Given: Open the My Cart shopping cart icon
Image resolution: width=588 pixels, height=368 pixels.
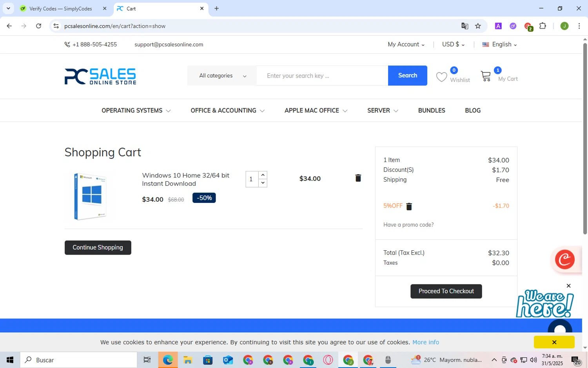Looking at the screenshot, I should (x=486, y=76).
